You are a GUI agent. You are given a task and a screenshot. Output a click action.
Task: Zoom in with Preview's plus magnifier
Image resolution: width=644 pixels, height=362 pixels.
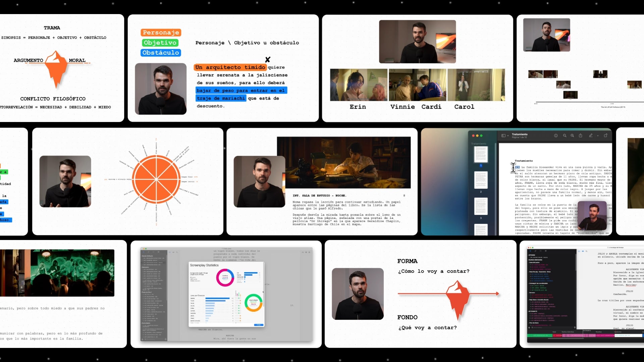click(572, 135)
